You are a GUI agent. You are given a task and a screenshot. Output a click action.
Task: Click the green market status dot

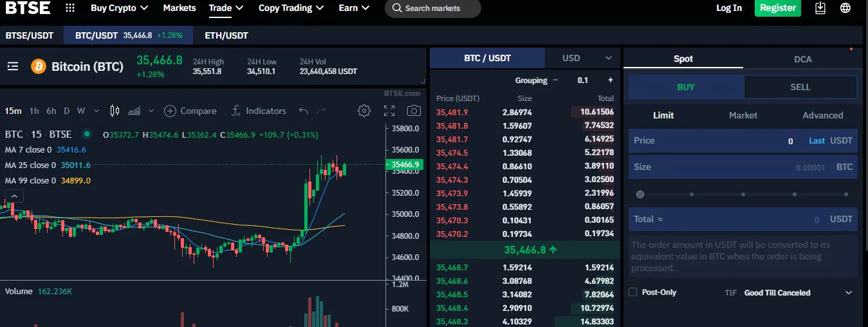86,135
